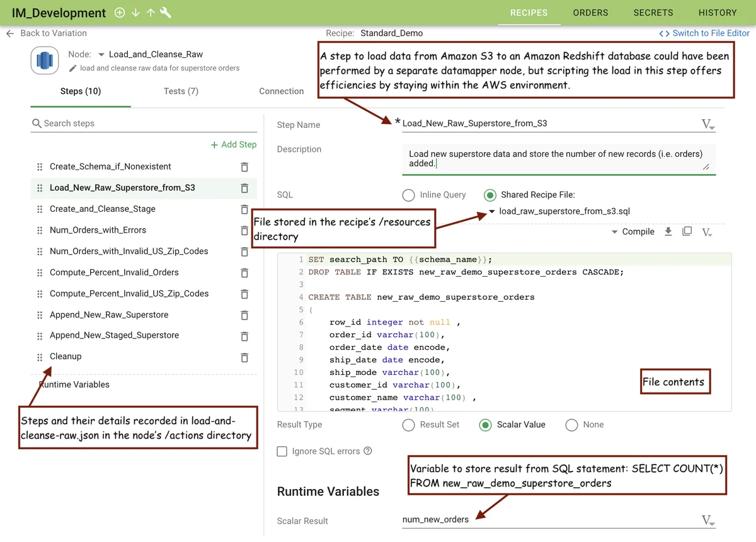Open the ORDERS menu item
Screen dimensions: 756x542
(x=590, y=13)
